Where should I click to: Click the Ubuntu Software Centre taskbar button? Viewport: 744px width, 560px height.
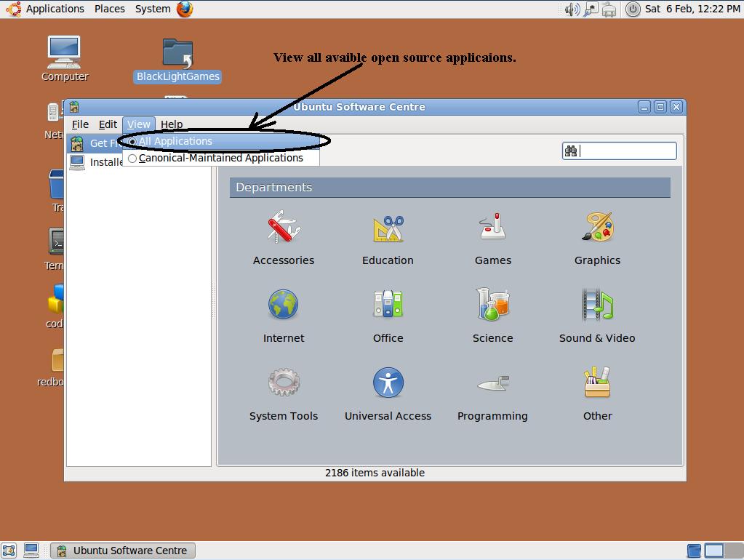(x=123, y=551)
